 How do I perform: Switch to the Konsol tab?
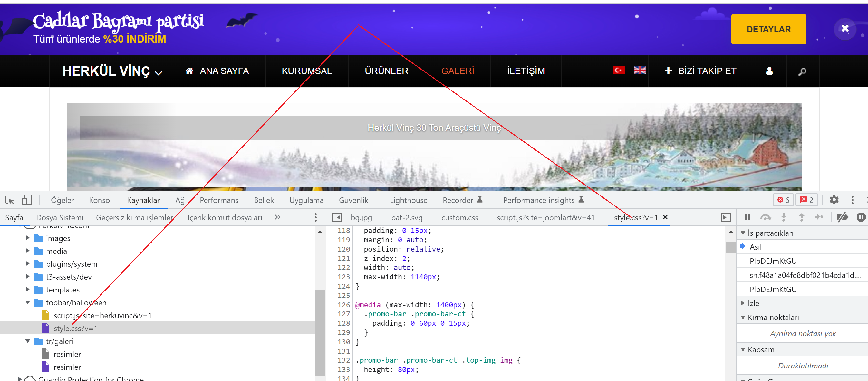coord(100,200)
